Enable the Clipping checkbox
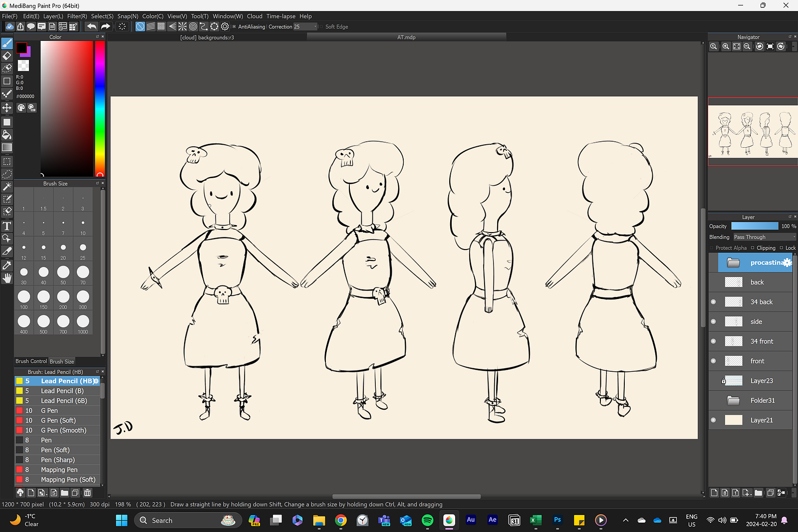798x532 pixels. tap(753, 248)
